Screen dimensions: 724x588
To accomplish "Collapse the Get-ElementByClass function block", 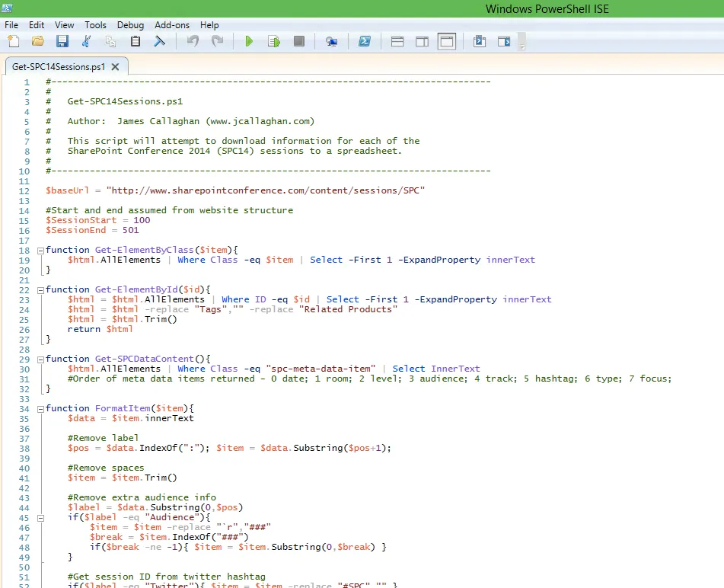I will (x=40, y=251).
